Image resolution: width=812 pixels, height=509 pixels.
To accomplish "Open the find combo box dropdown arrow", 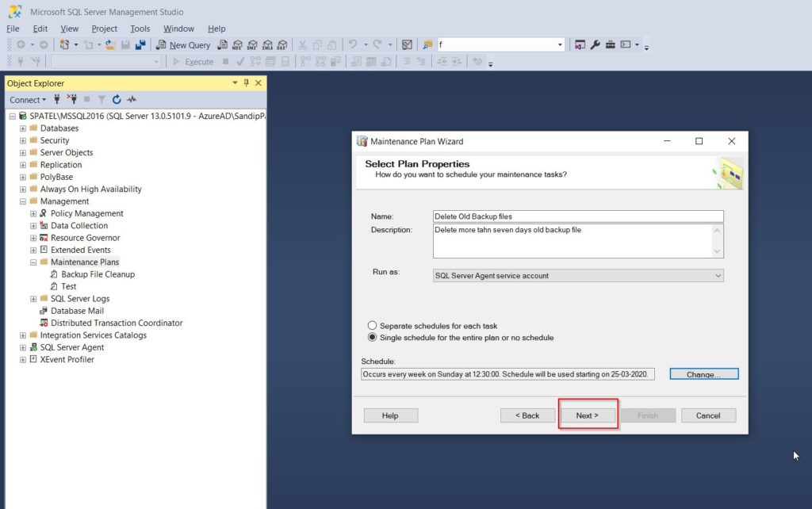I will [x=560, y=45].
